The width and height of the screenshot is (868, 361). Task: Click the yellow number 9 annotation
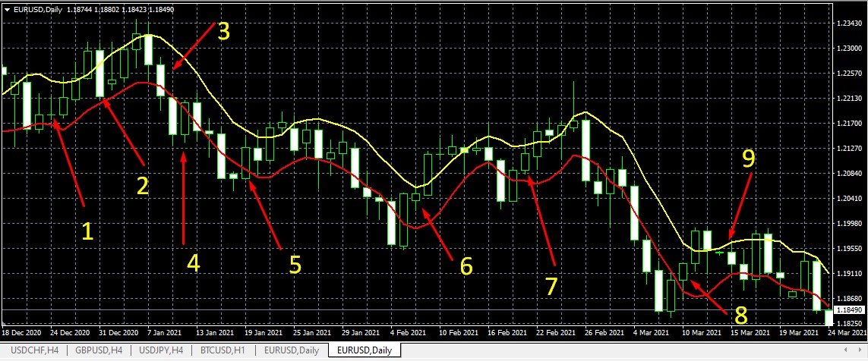749,158
